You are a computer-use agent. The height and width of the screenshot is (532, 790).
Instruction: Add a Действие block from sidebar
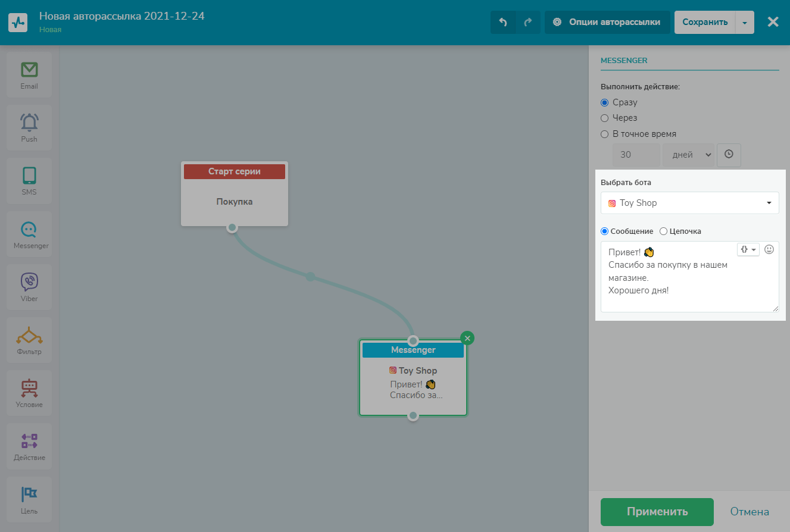pos(29,446)
